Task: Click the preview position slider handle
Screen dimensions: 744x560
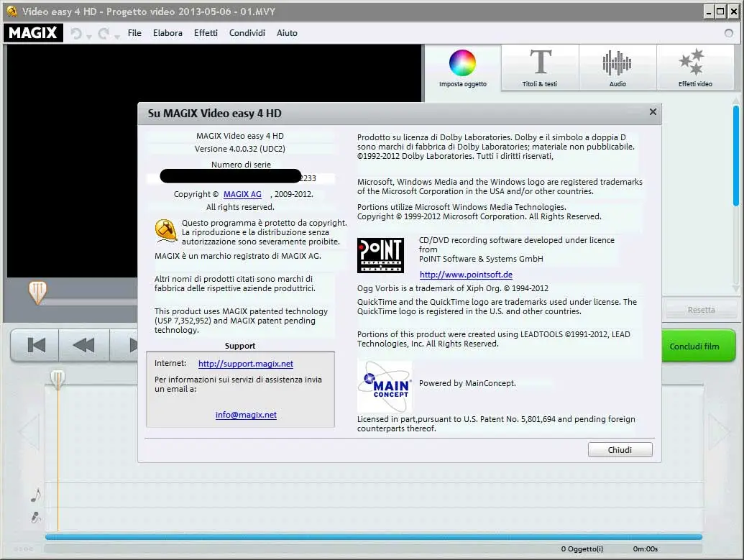Action: click(x=37, y=292)
